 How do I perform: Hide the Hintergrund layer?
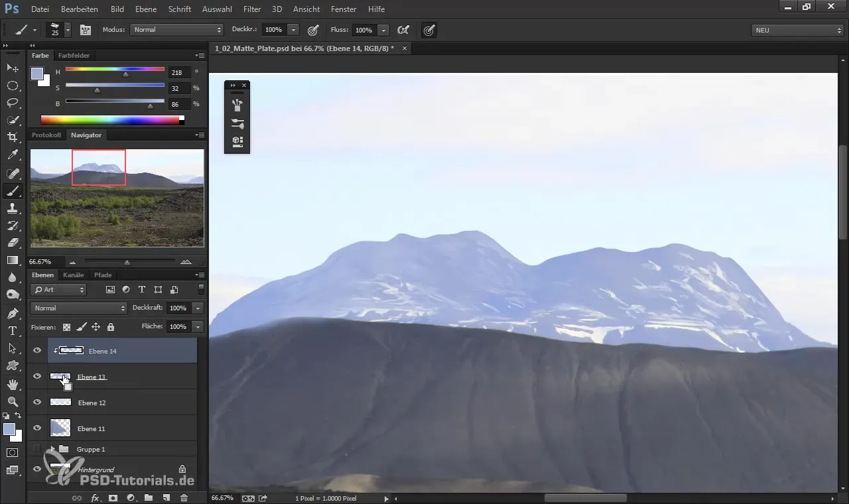click(x=37, y=469)
